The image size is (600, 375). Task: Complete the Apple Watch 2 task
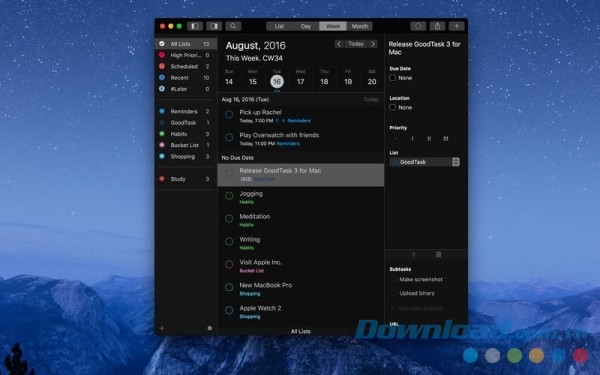click(229, 310)
